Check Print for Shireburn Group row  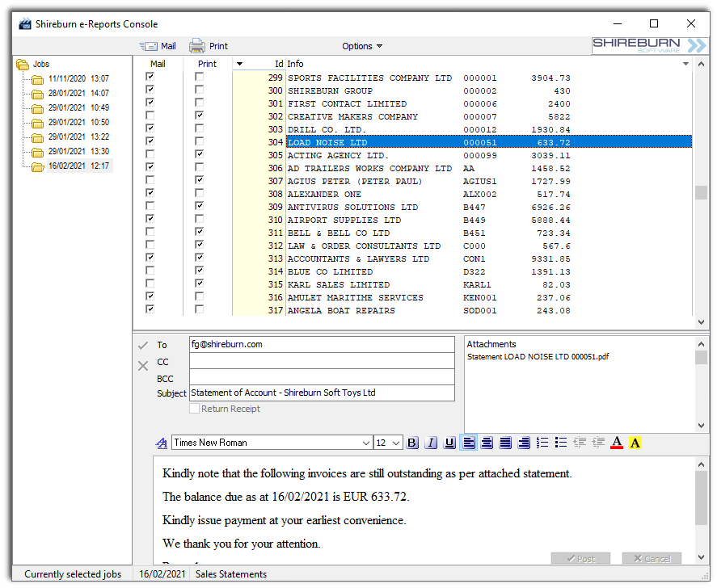(x=200, y=90)
